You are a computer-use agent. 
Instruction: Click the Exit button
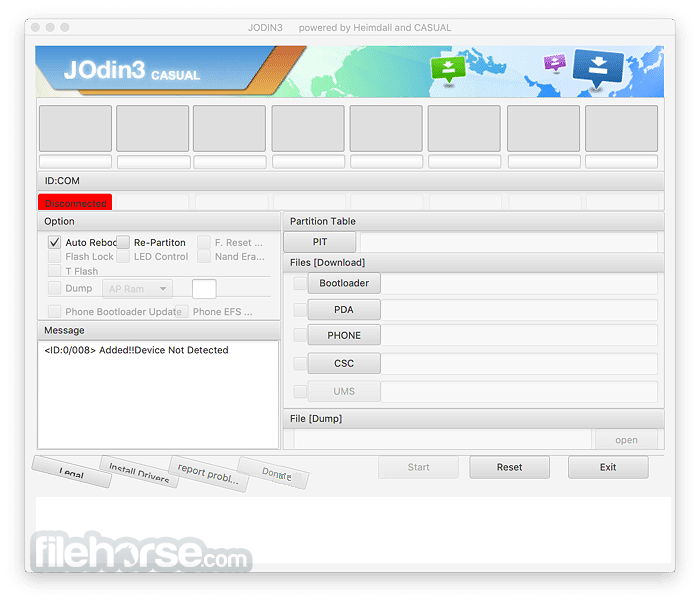tap(608, 467)
